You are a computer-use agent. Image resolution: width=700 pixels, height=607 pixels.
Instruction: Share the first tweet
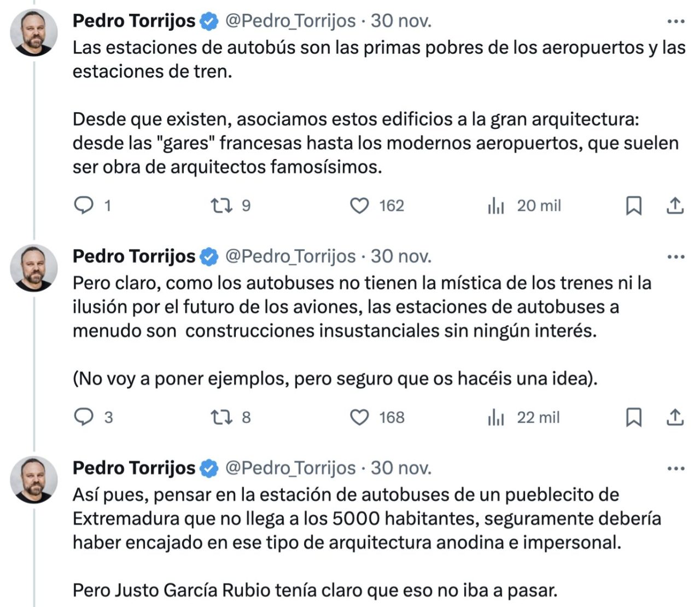click(x=675, y=206)
